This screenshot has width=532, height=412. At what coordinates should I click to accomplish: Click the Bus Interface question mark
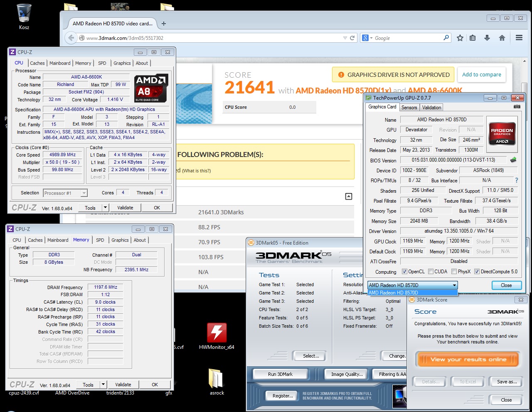click(x=517, y=180)
